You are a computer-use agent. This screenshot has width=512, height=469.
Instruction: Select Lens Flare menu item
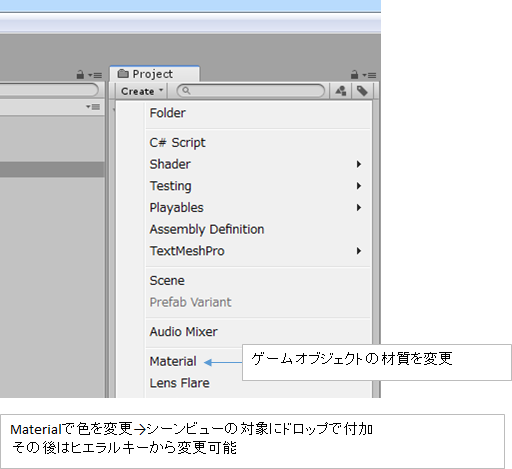click(180, 383)
